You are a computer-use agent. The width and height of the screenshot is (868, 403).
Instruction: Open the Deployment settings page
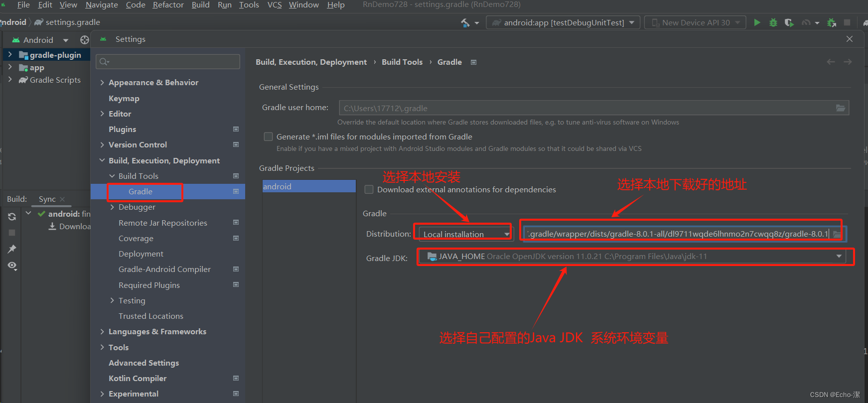141,254
